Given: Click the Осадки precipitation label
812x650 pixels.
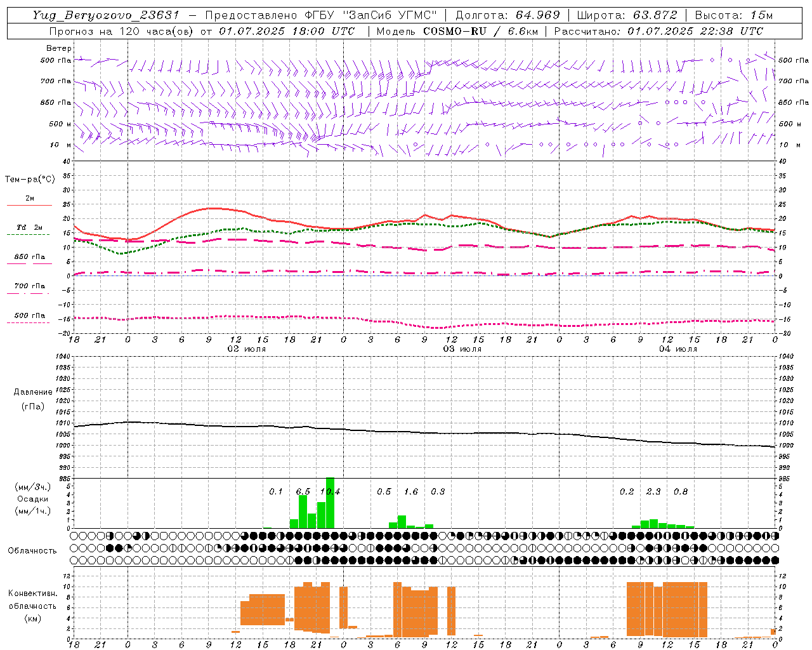Looking at the screenshot, I should pyautogui.click(x=32, y=499).
